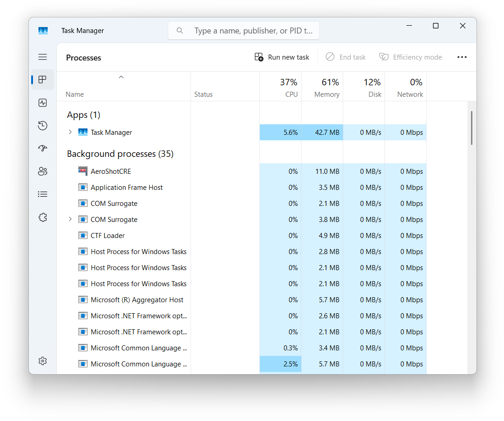Open the Performance page icon
Image resolution: width=504 pixels, height=421 pixels.
(43, 103)
